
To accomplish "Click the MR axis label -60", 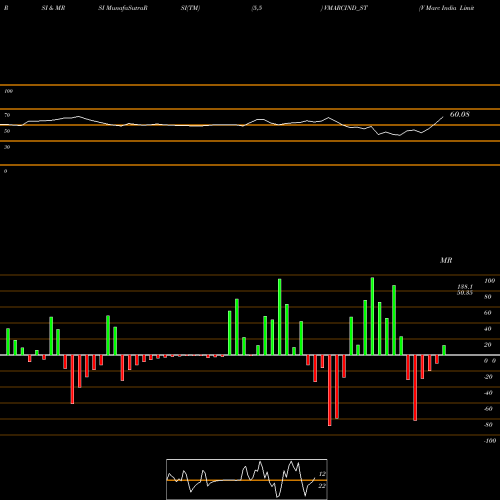I will point(488,409).
